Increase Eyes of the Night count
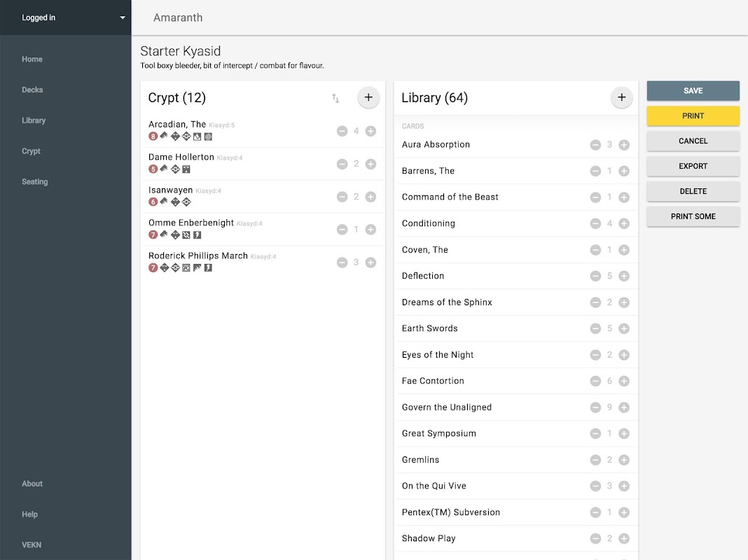Viewport: 748px width, 560px height. point(624,355)
